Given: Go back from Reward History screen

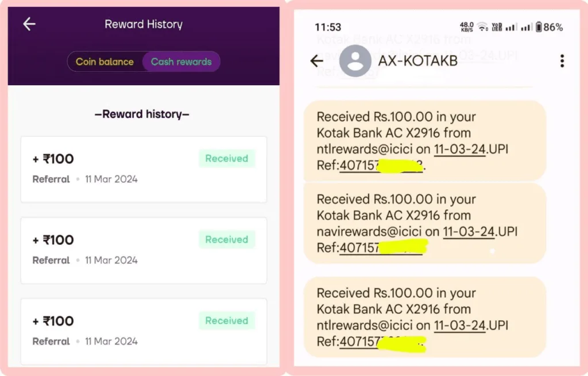Looking at the screenshot, I should tap(29, 24).
